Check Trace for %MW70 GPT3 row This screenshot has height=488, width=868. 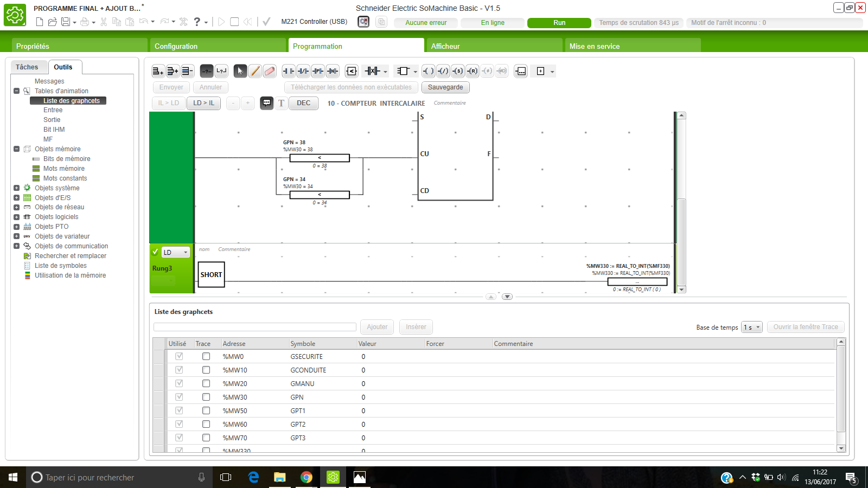pos(206,438)
